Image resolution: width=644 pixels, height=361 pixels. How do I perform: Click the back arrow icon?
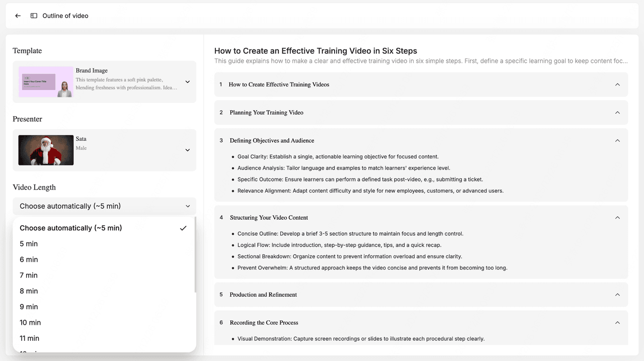[x=18, y=16]
